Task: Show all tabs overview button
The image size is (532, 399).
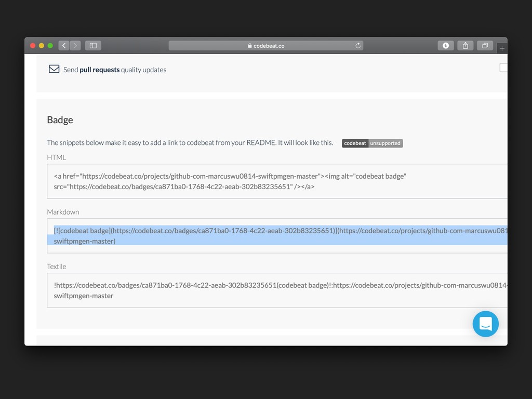Action: coord(485,46)
